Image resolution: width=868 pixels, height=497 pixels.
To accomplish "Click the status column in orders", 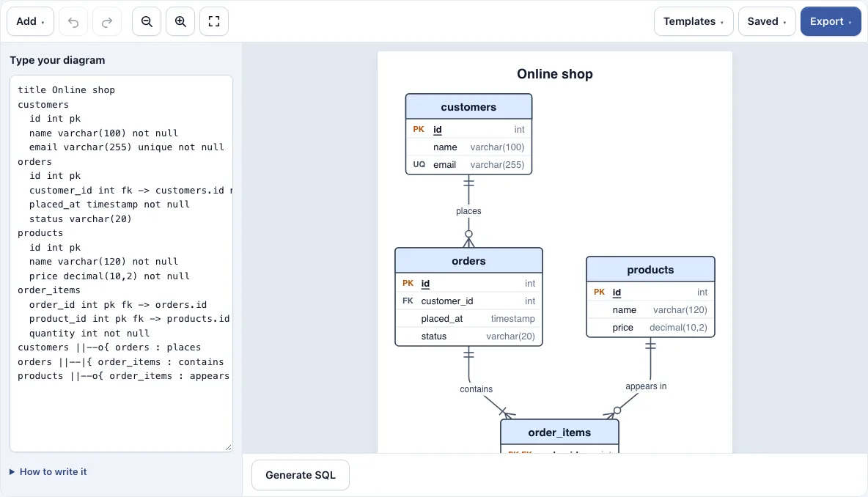I will click(x=469, y=336).
